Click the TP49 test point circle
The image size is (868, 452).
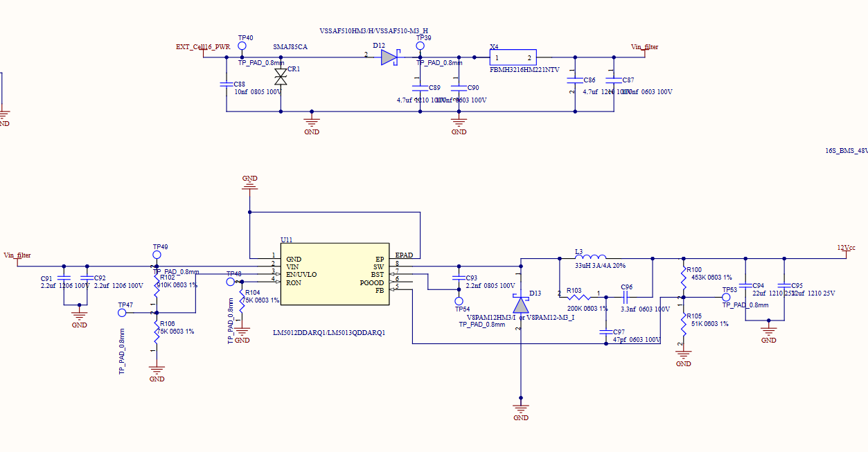click(x=157, y=255)
